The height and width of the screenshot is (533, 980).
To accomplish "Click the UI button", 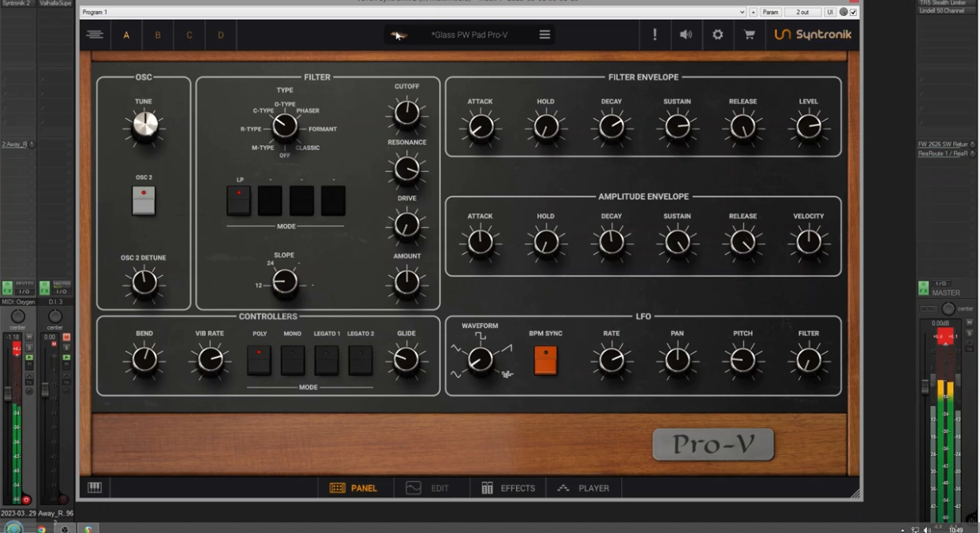I will (830, 13).
